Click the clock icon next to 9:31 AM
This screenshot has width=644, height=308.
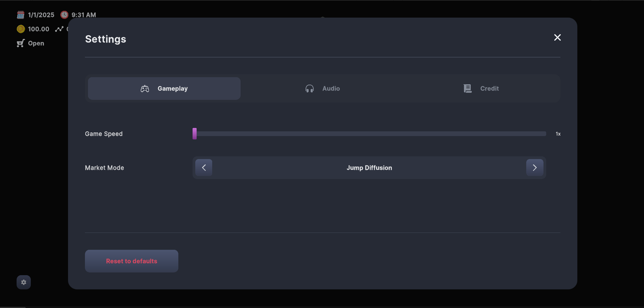click(x=64, y=15)
